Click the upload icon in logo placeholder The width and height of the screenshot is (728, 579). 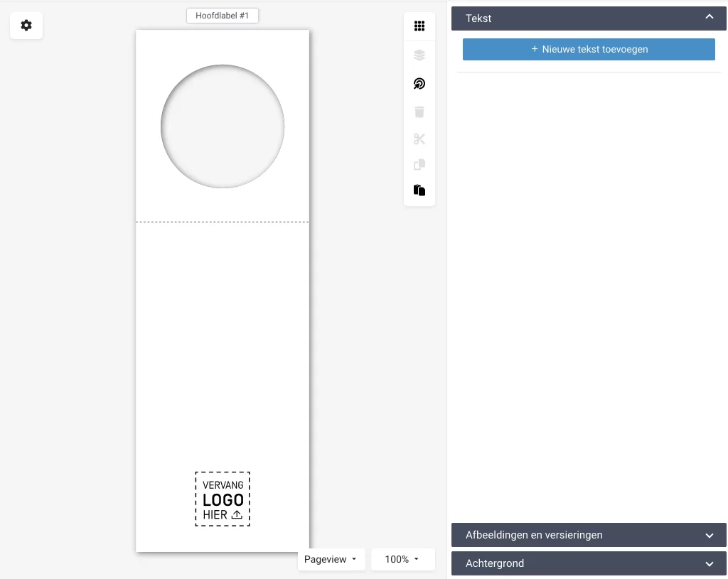click(237, 515)
